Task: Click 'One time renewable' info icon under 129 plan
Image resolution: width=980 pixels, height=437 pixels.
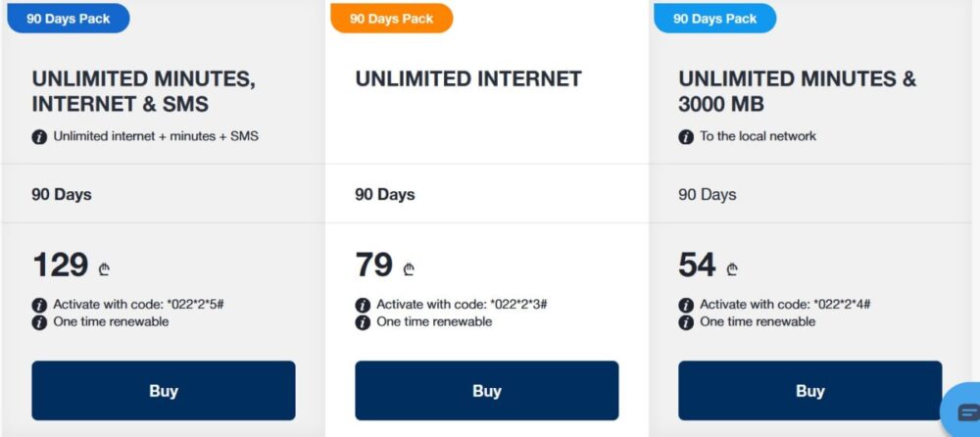Action: (x=39, y=322)
